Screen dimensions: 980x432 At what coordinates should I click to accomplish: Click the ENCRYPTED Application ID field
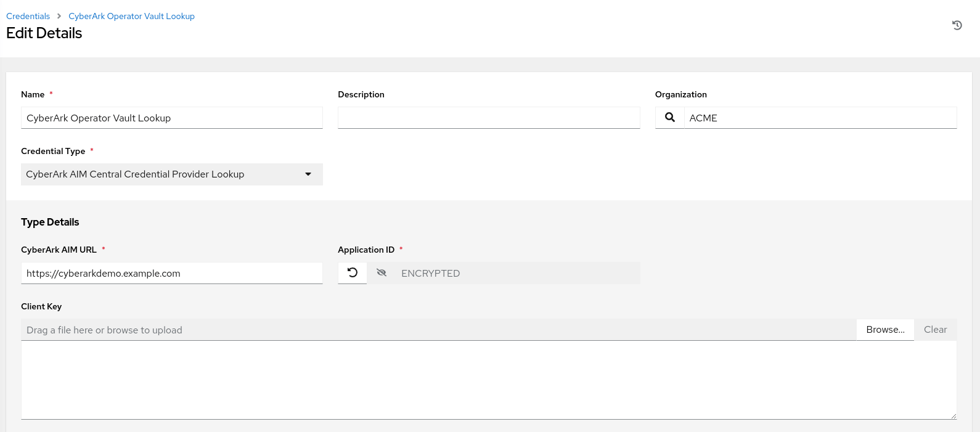pos(518,273)
